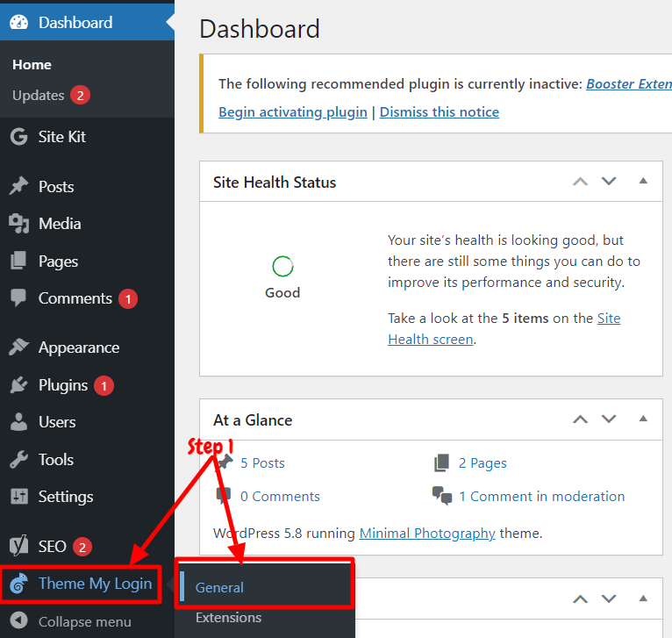Viewport: 672px width, 638px height.
Task: Click the Tools wrench icon
Action: (18, 460)
